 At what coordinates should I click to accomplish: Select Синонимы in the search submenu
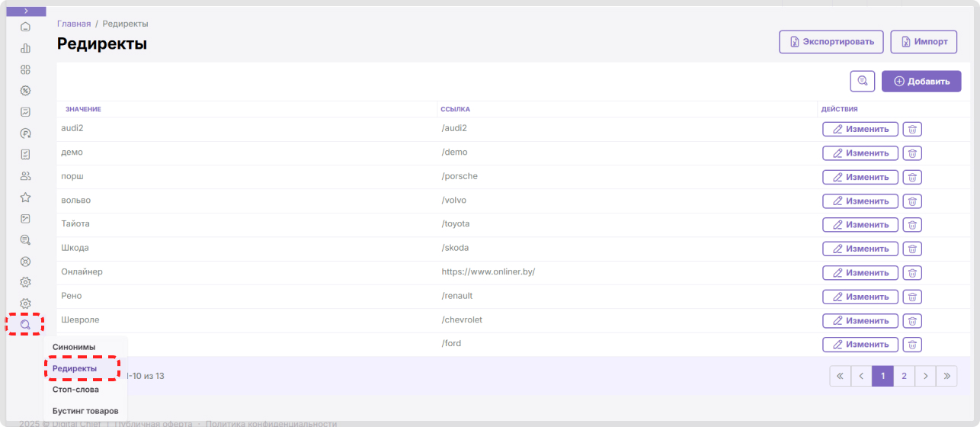pos(74,347)
